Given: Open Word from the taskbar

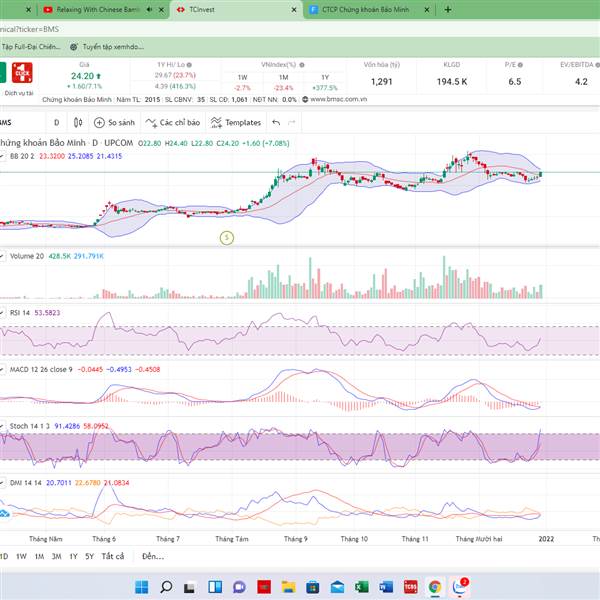Looking at the screenshot, I should click(x=386, y=587).
